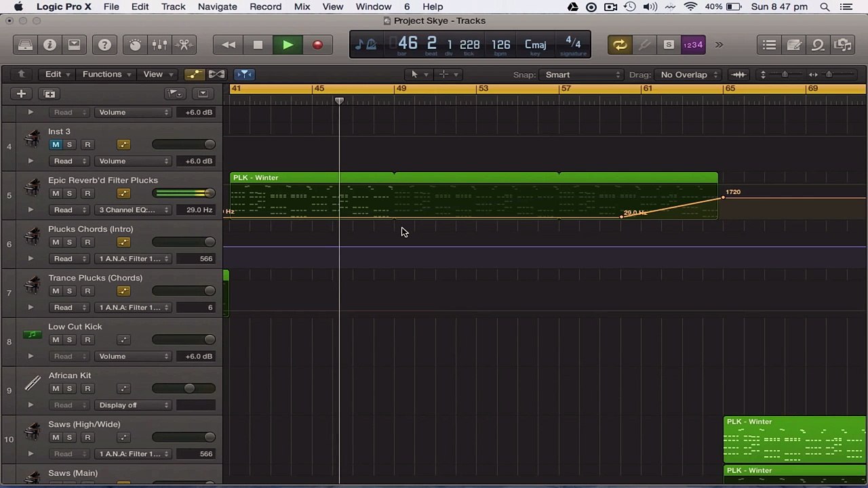
Task: Open the pointer tool menu
Action: 419,75
